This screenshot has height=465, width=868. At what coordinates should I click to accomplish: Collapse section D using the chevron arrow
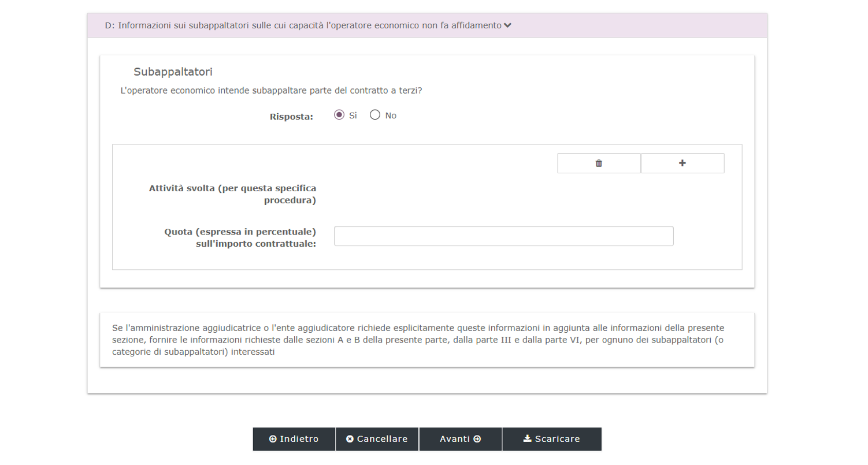pyautogui.click(x=507, y=25)
